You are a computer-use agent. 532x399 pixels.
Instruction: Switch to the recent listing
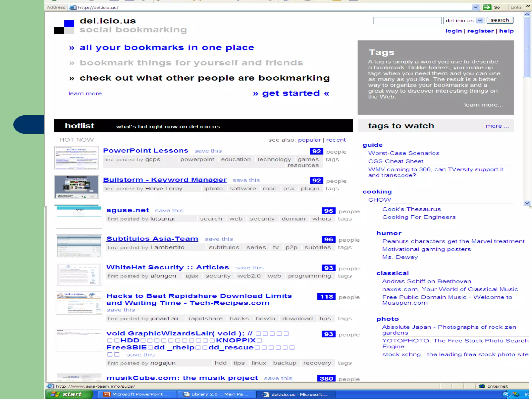point(336,140)
